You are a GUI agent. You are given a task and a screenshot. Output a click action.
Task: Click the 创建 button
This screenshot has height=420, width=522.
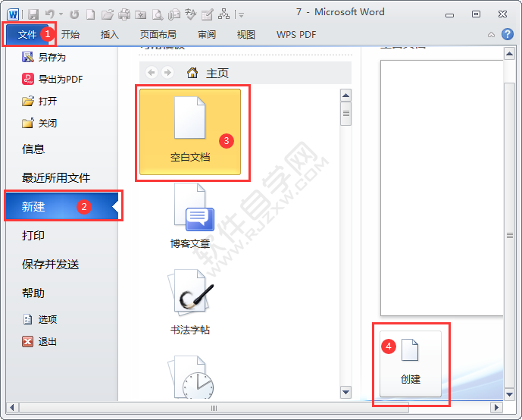point(411,364)
